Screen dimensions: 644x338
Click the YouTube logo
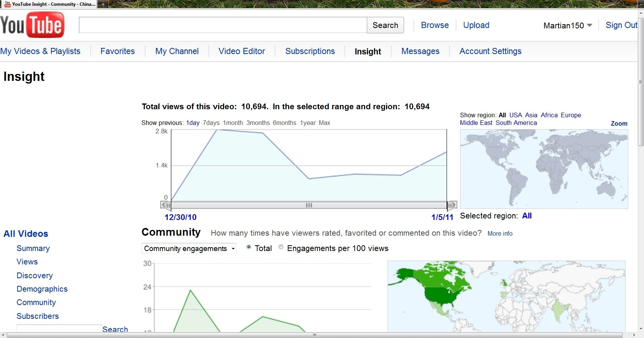tap(32, 25)
